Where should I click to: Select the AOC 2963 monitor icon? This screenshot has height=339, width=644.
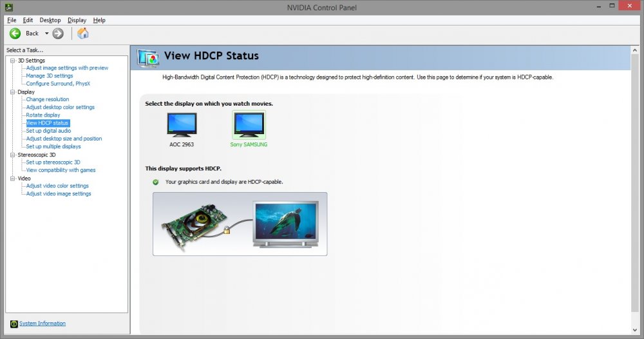182,124
